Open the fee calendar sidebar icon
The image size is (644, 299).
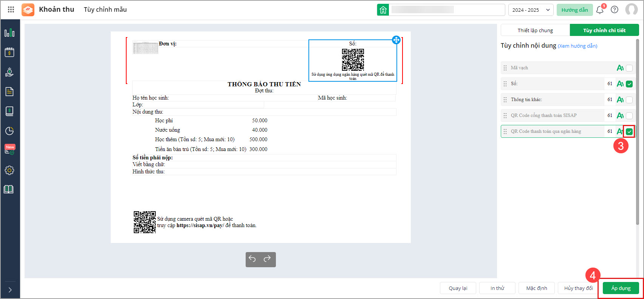(9, 52)
